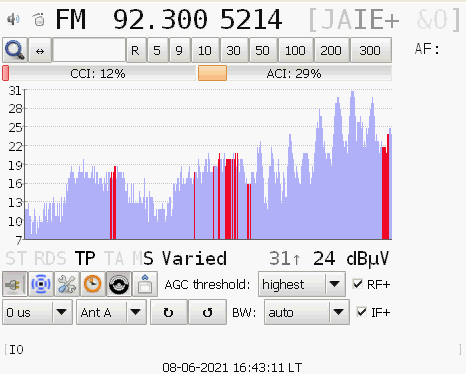Click the double-arrow frequency swap button
The width and height of the screenshot is (466, 374).
(40, 50)
